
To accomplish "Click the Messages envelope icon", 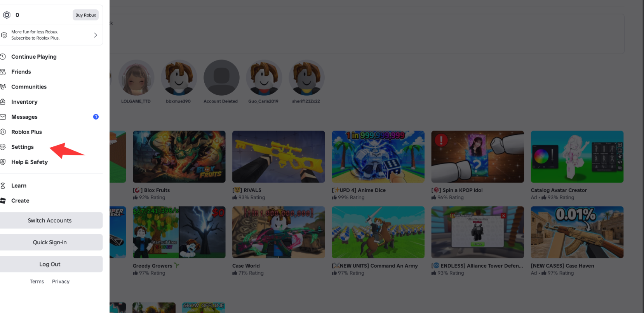I will (x=3, y=117).
